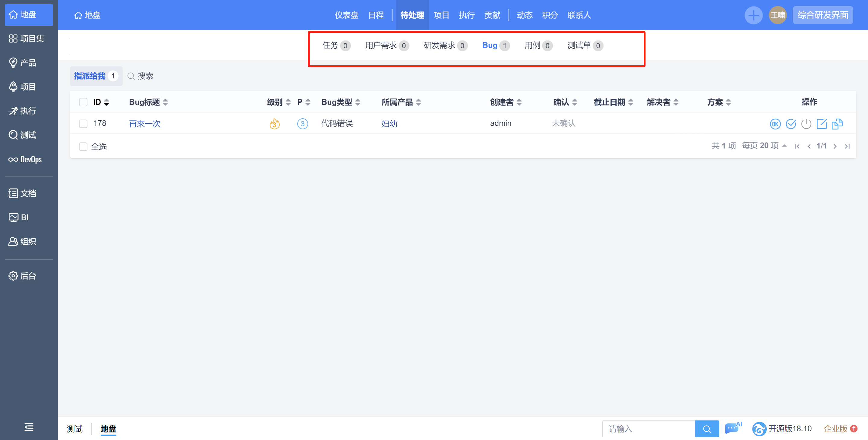Click the resolve bug checkmark icon
868x440 pixels.
pyautogui.click(x=791, y=124)
